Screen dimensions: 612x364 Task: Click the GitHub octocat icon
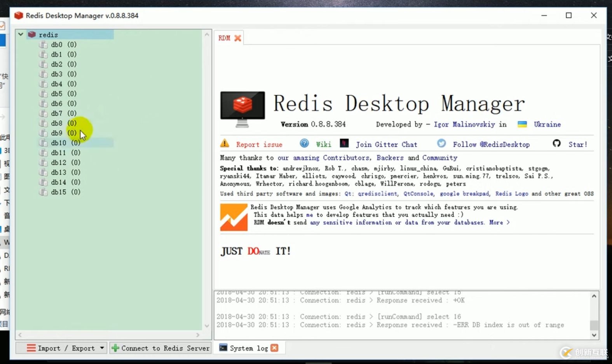(557, 143)
